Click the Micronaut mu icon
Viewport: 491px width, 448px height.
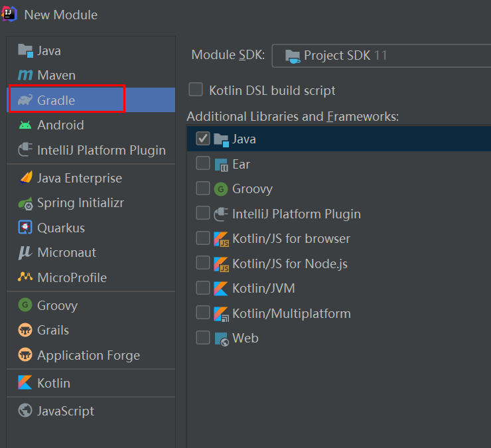25,252
